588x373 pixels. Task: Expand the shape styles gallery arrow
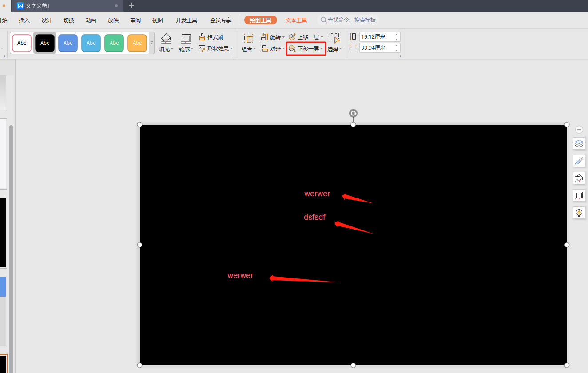pos(151,43)
